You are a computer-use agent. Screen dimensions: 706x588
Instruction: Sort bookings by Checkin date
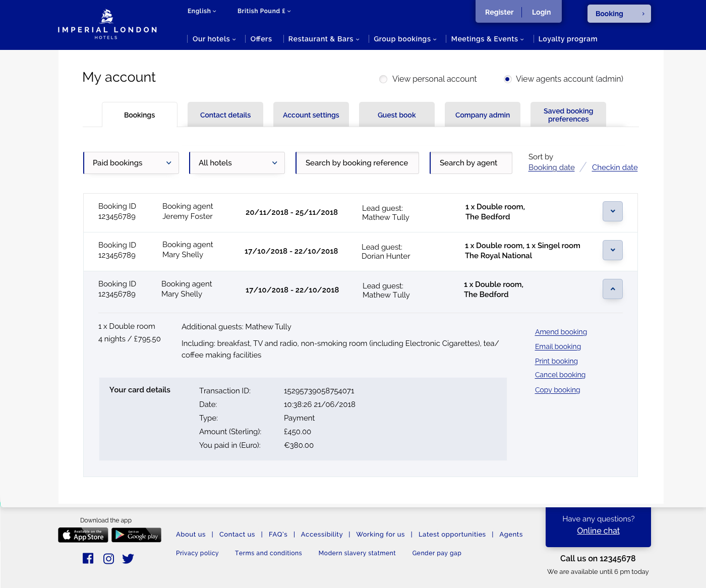[x=614, y=167]
